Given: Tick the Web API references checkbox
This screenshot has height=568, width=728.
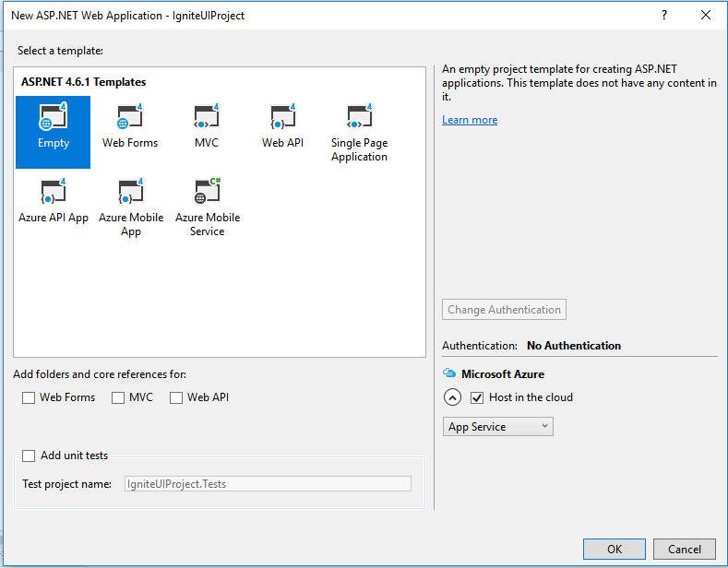Looking at the screenshot, I should click(175, 397).
